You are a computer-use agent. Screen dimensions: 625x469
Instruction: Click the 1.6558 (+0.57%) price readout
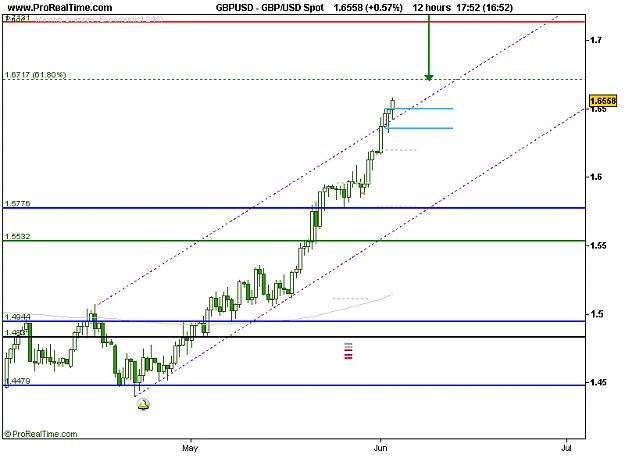click(368, 8)
